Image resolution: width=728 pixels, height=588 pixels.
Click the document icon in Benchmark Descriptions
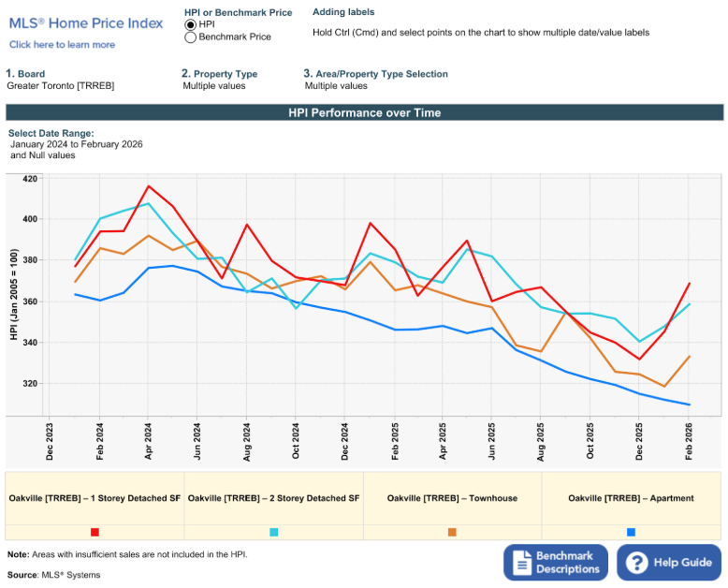click(522, 563)
